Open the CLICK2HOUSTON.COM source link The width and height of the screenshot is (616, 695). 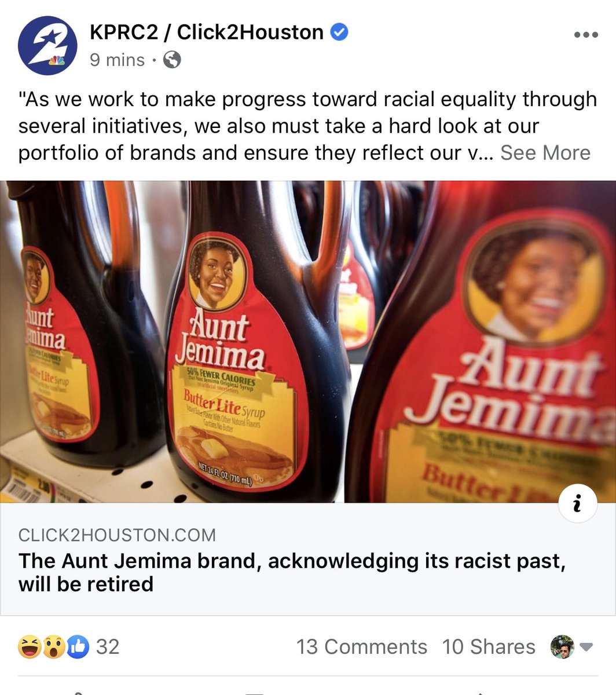pyautogui.click(x=117, y=535)
